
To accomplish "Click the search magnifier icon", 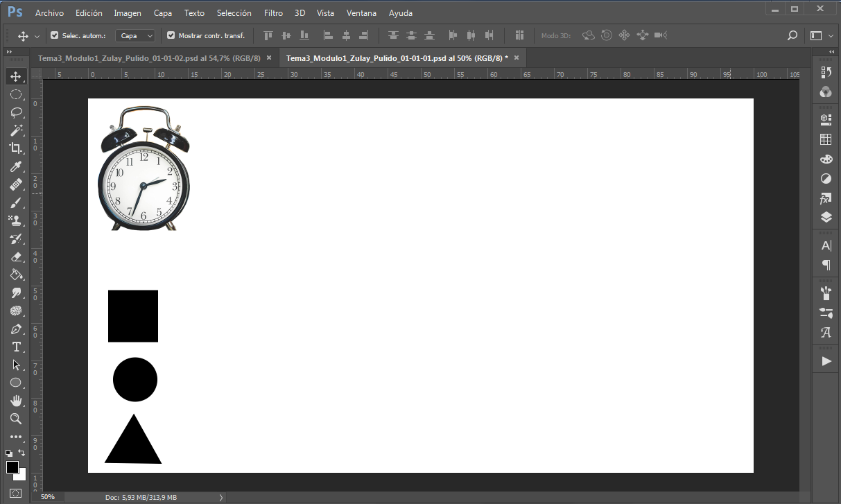I will 792,35.
